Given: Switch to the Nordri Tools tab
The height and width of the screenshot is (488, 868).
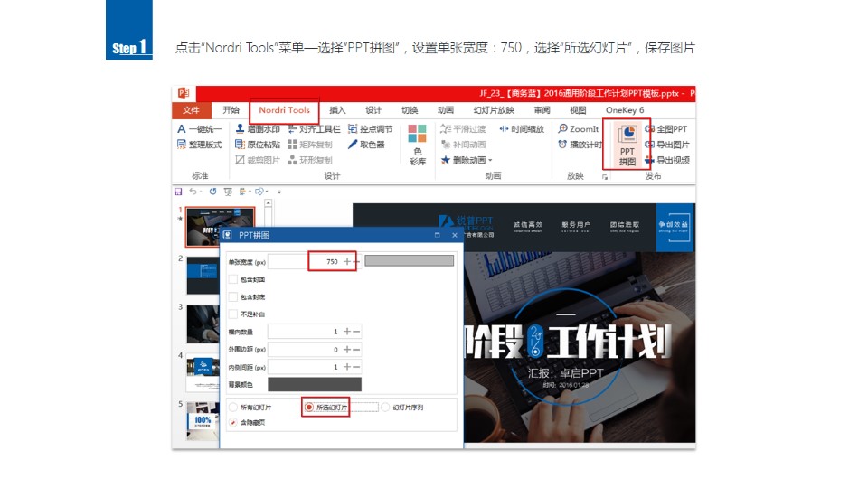Looking at the screenshot, I should (x=284, y=110).
